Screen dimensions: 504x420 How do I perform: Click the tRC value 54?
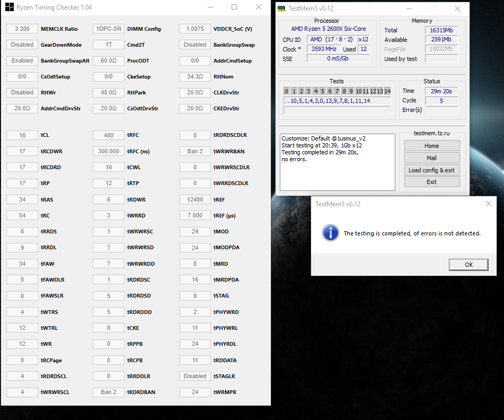22,215
